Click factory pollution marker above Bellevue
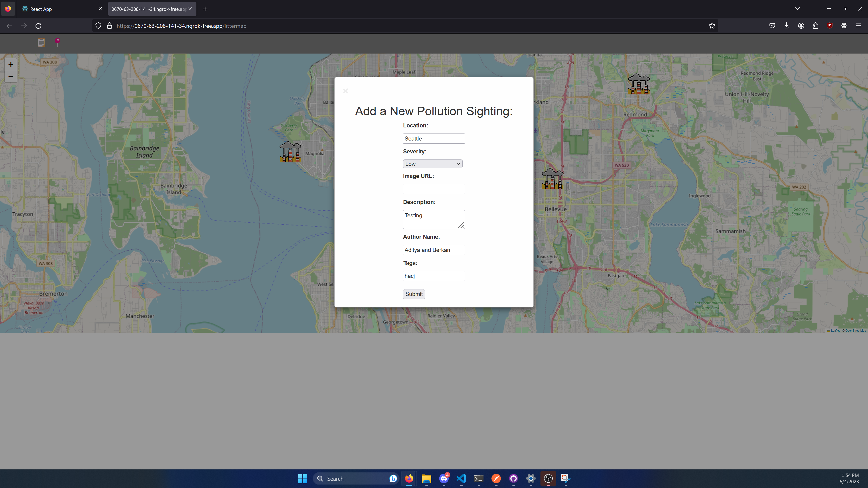The image size is (868, 488). (553, 179)
